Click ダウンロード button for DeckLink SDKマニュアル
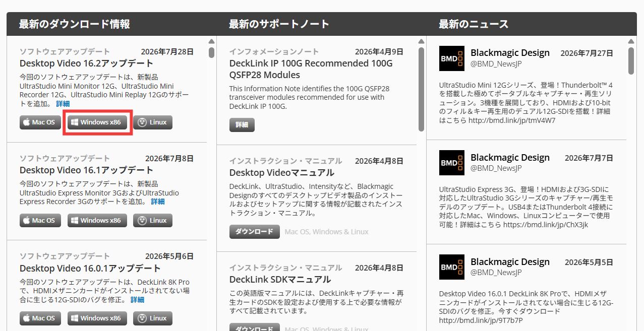Image resolution: width=644 pixels, height=331 pixels. [x=255, y=328]
